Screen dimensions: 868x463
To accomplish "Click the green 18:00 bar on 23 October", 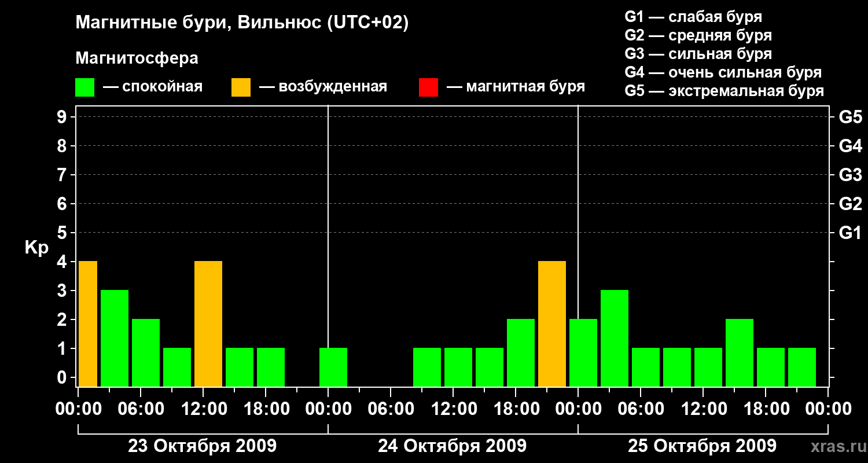I will pyautogui.click(x=271, y=368).
